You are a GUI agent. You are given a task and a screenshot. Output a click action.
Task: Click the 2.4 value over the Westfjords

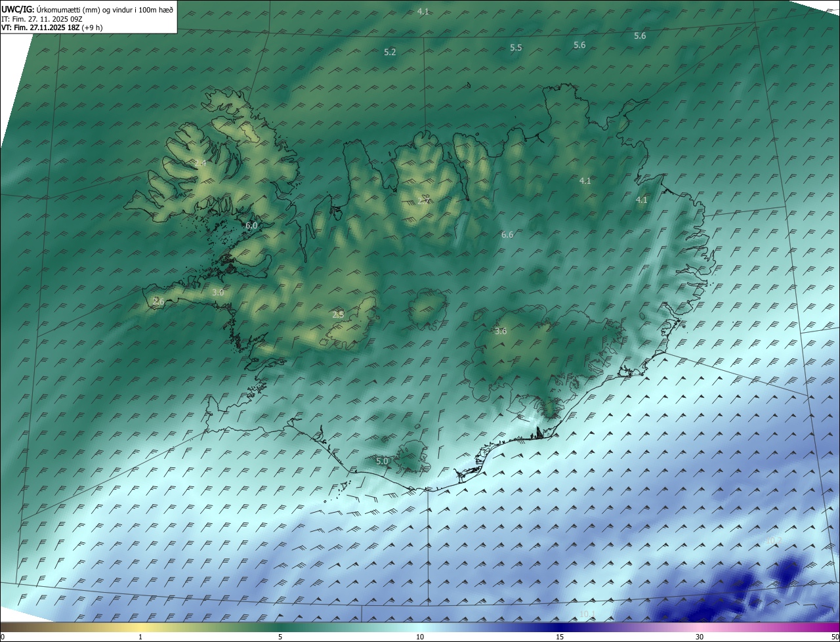(x=200, y=163)
